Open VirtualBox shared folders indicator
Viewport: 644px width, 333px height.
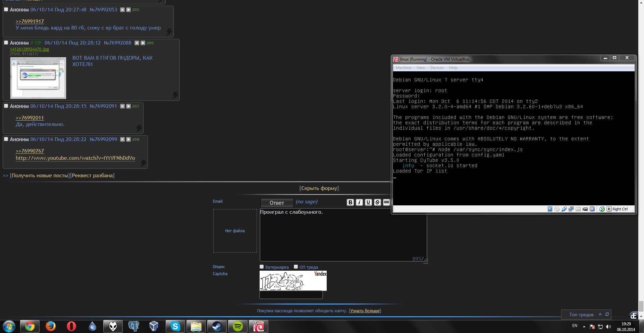(578, 209)
